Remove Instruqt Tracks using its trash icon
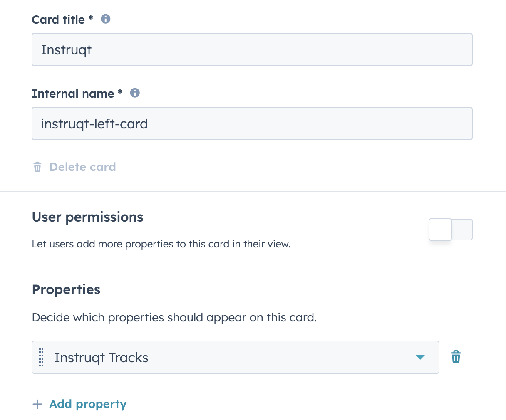506x420 pixels. point(456,357)
